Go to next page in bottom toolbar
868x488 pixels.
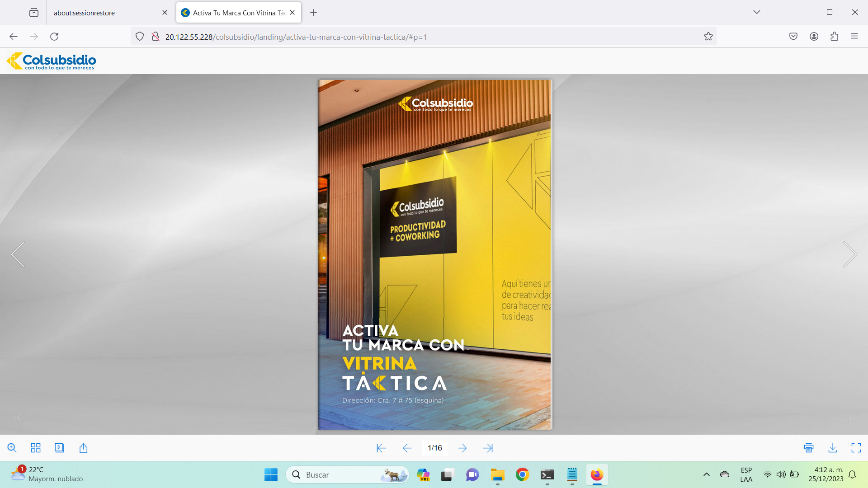pyautogui.click(x=462, y=448)
